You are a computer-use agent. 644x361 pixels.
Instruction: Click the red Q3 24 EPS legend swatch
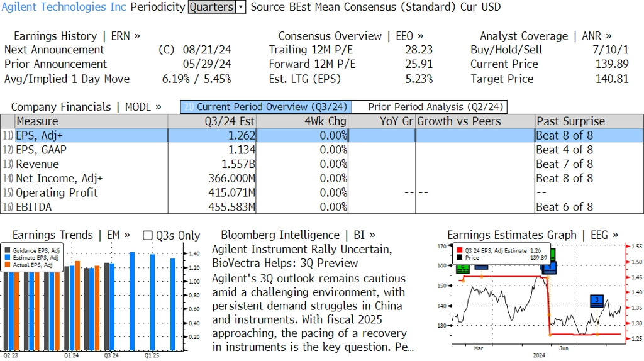click(459, 250)
